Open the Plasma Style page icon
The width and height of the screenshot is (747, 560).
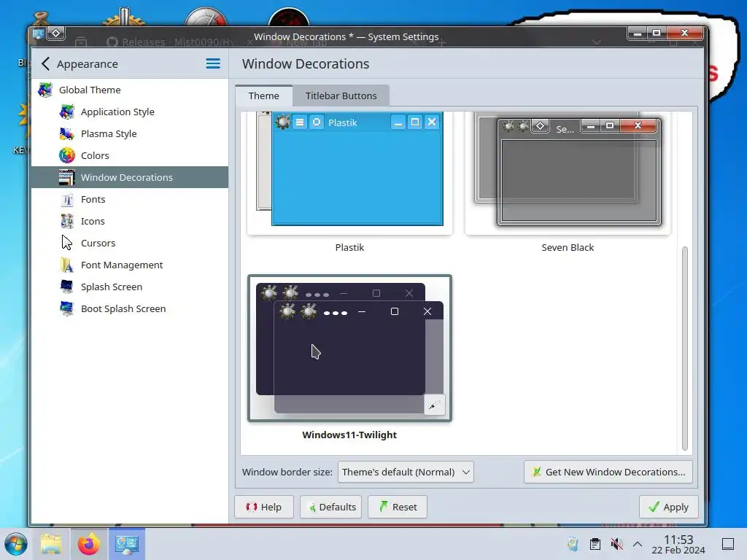[66, 134]
